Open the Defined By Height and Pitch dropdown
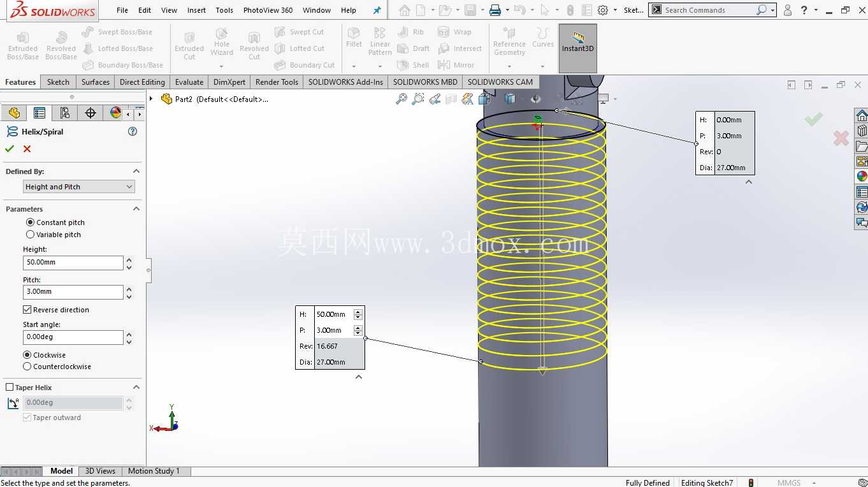The image size is (868, 487). pyautogui.click(x=79, y=187)
